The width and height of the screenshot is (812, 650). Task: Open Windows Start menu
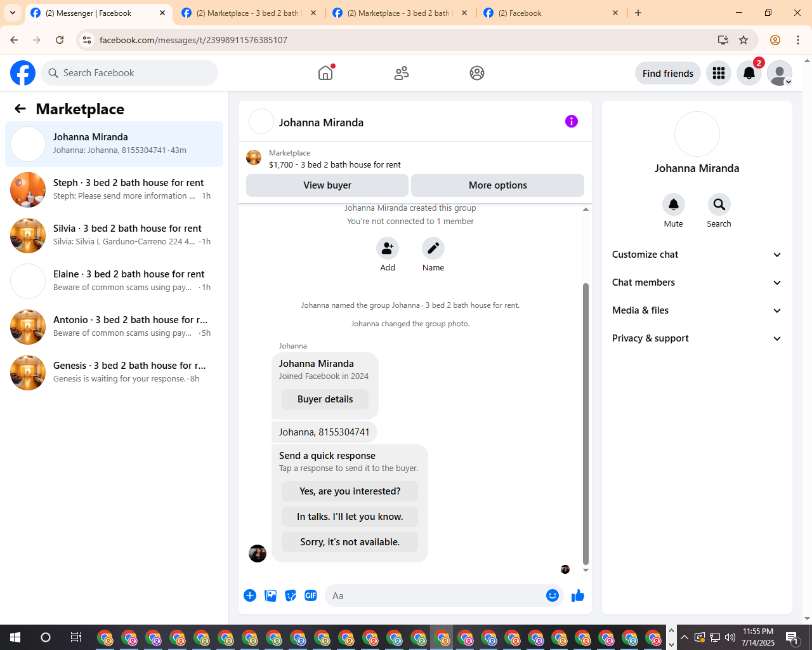point(15,637)
